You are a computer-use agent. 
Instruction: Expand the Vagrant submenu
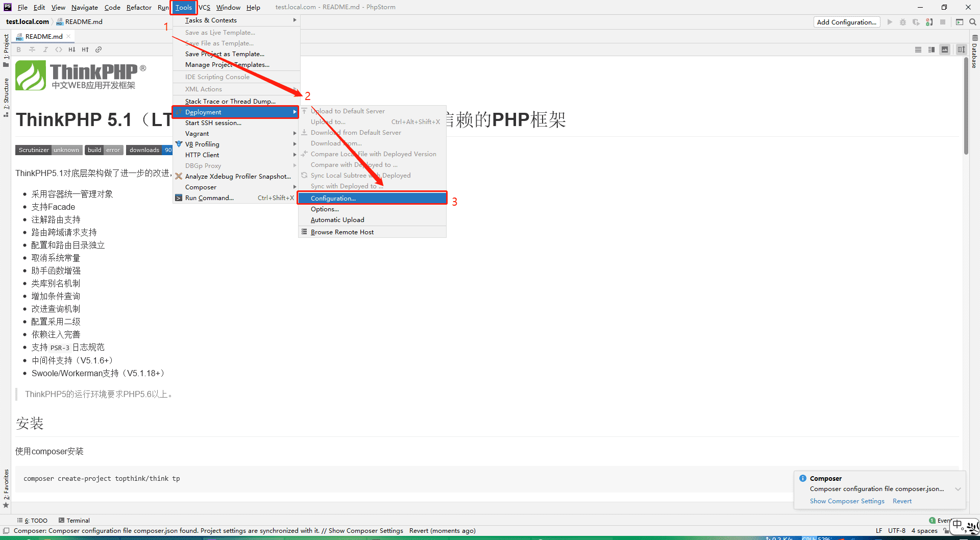(236, 134)
